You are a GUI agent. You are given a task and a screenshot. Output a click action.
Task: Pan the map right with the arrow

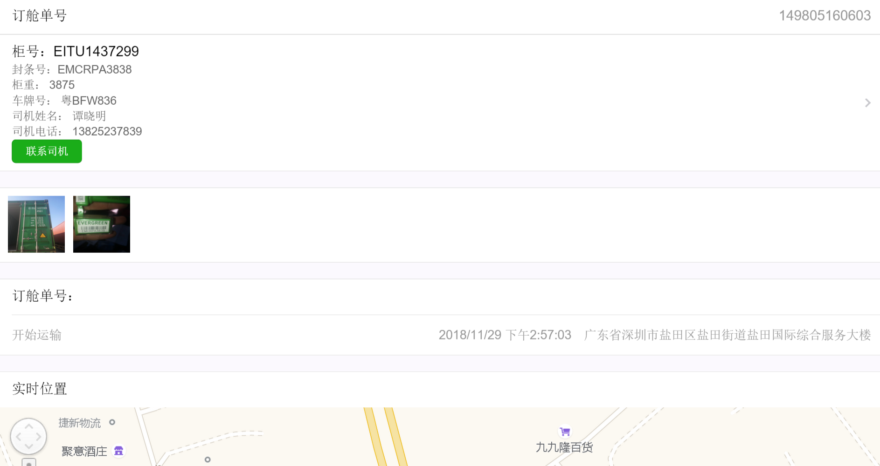[x=39, y=437]
